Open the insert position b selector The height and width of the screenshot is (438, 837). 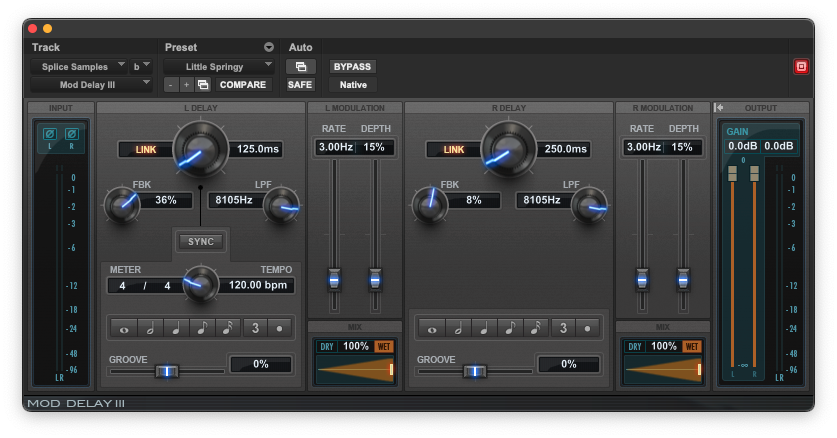click(x=142, y=66)
